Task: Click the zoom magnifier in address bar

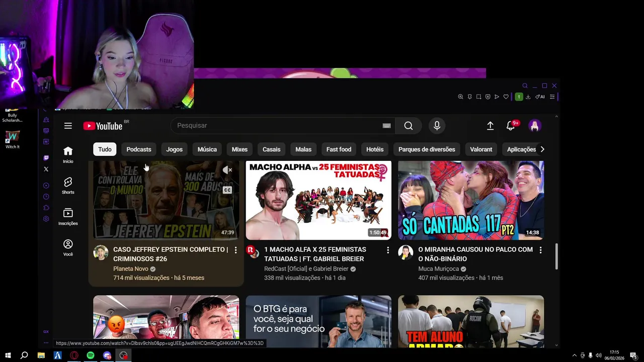Action: (460, 97)
